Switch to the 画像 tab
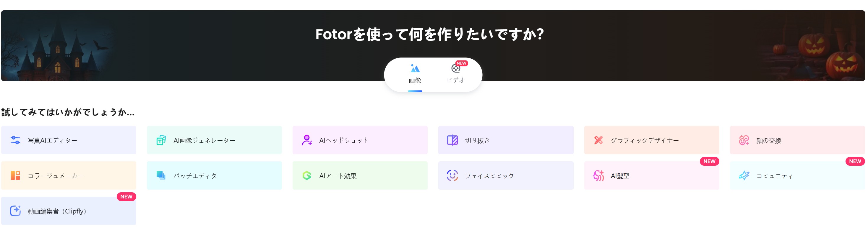Viewport: 868px width, 230px height. 415,74
